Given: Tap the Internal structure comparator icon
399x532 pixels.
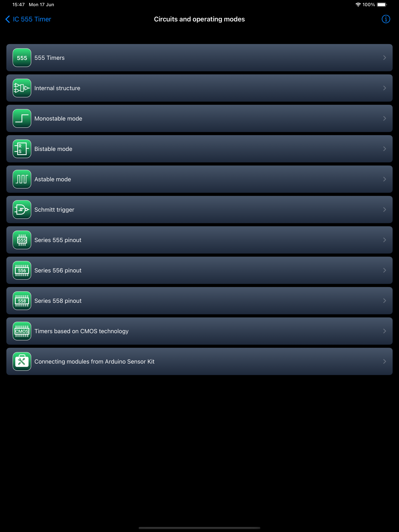Looking at the screenshot, I should click(22, 88).
